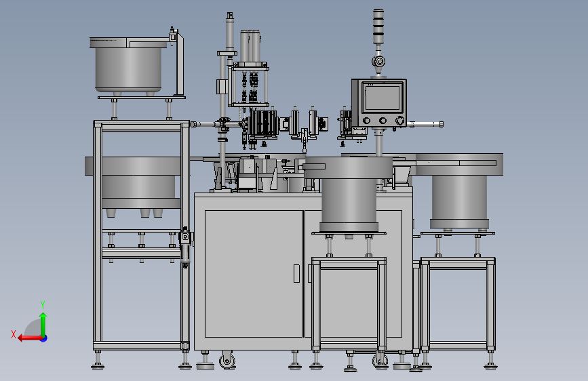Click the red X axis arrow of the triad
Screen dimensions: 588x381
[29, 338]
